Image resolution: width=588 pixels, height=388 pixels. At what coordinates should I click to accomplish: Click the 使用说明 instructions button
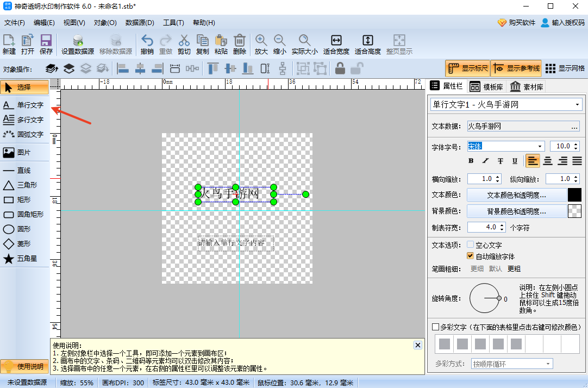pyautogui.click(x=24, y=366)
